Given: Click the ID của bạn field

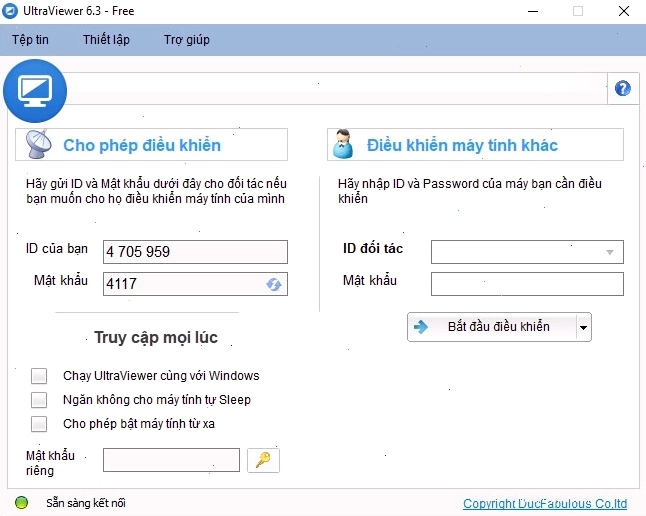Looking at the screenshot, I should tap(195, 252).
